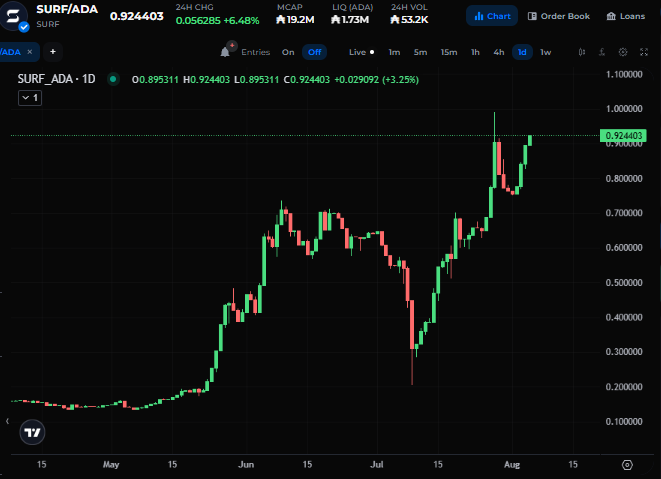Switch to the Chart view

pos(492,16)
